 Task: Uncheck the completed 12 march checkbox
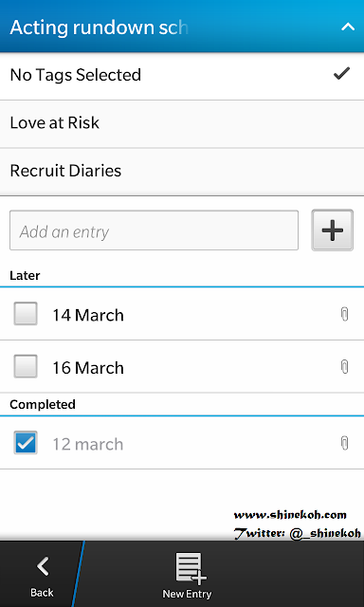[26, 443]
